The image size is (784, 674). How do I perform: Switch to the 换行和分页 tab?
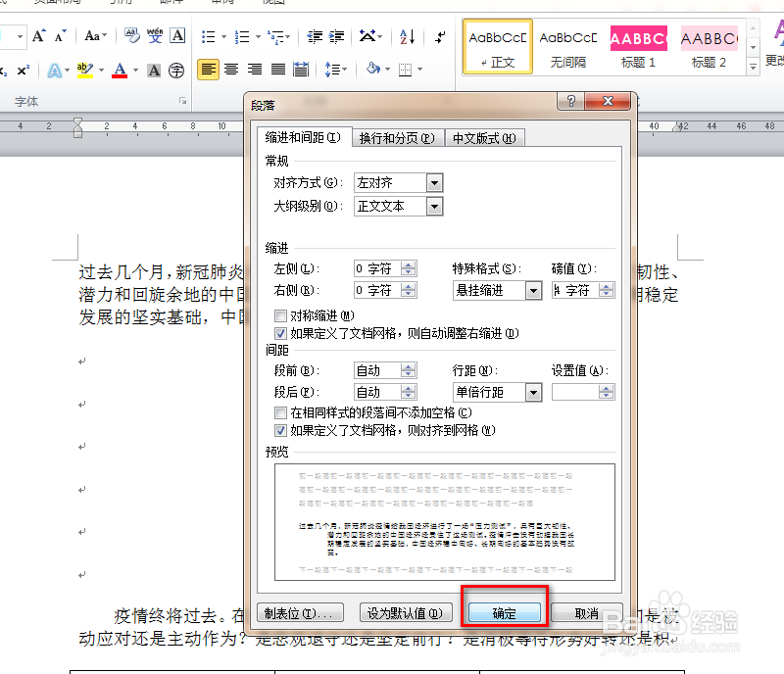pyautogui.click(x=397, y=137)
